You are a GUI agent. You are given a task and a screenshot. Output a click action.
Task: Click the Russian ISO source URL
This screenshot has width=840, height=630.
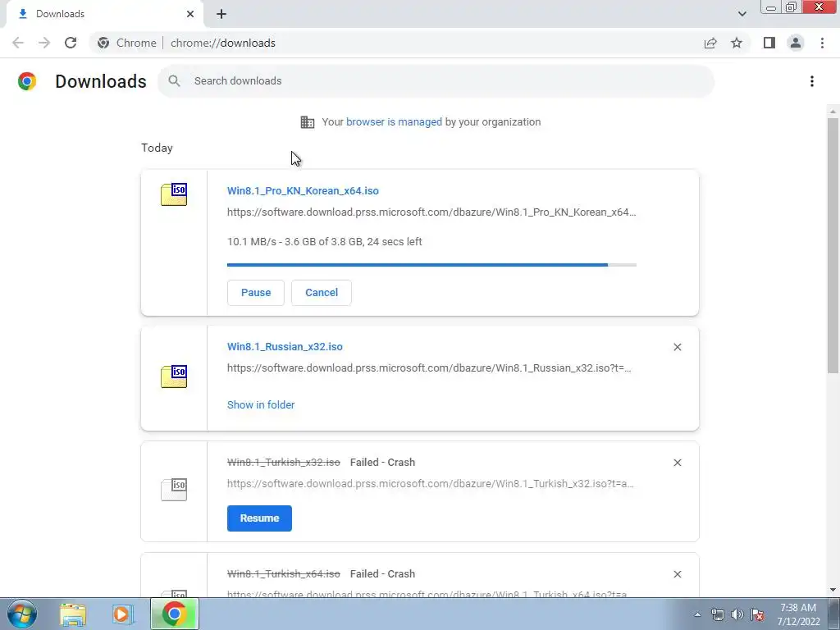point(429,368)
